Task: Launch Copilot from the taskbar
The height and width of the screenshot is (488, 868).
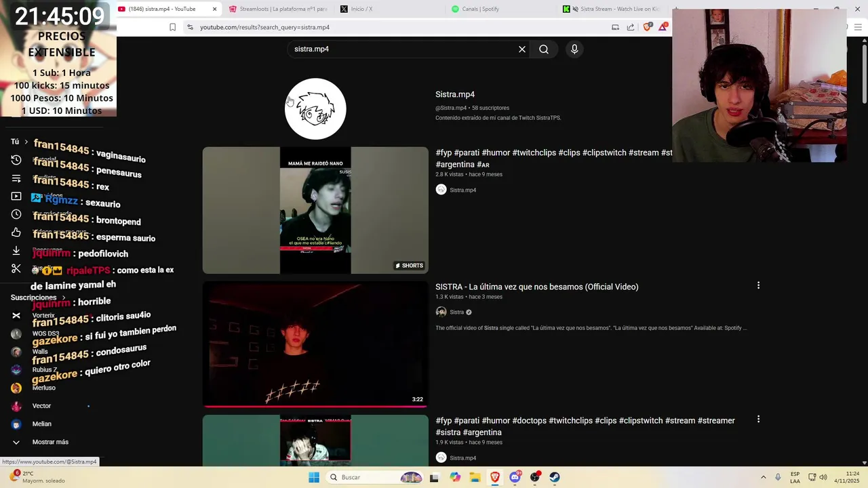Action: [x=455, y=477]
